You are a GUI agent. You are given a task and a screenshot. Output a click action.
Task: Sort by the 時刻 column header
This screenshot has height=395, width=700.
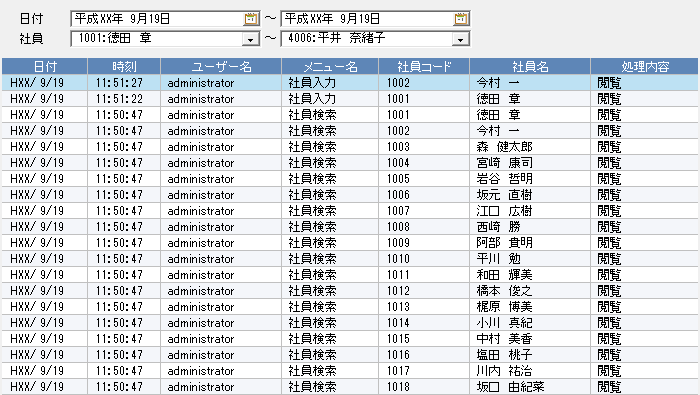point(124,67)
